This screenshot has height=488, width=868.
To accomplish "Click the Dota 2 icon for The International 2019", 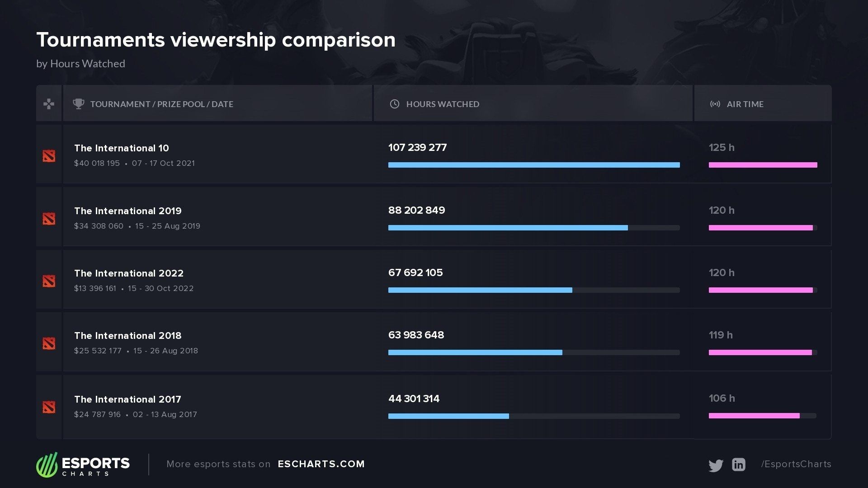I will coord(49,218).
